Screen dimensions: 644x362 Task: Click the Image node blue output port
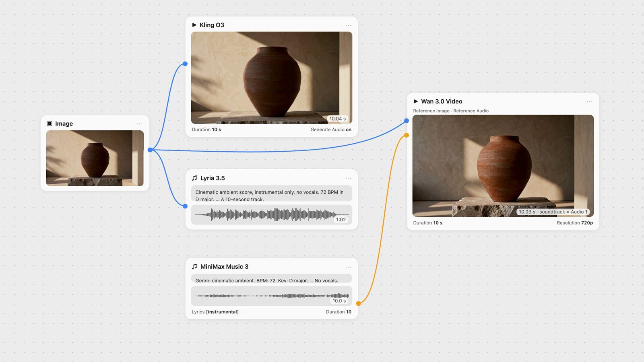pyautogui.click(x=150, y=150)
